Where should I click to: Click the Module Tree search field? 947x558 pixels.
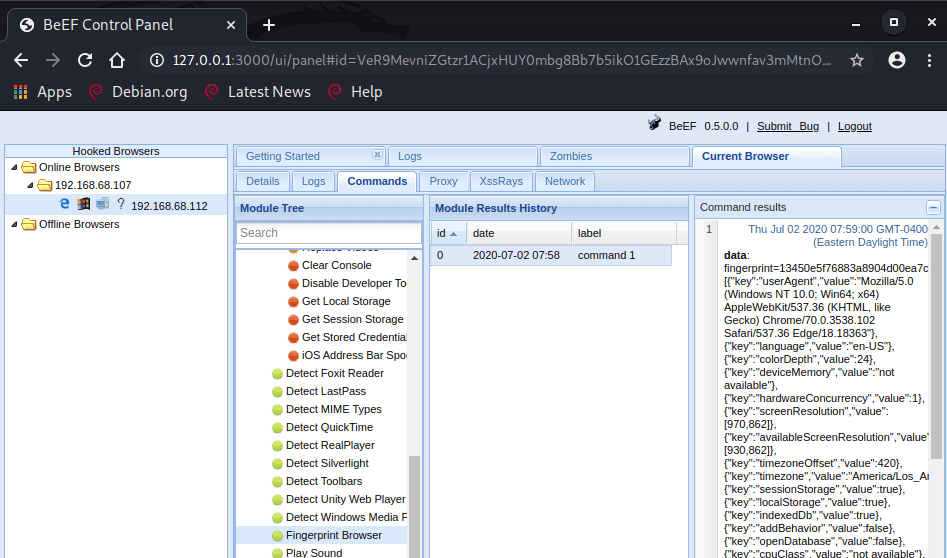(328, 233)
